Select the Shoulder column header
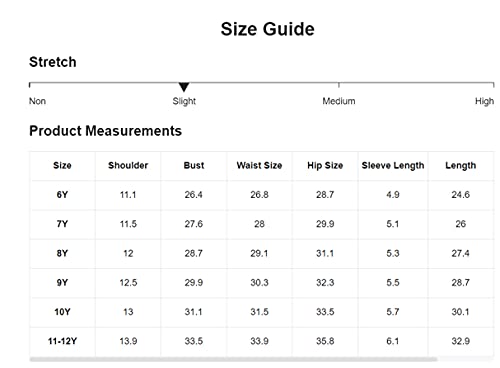This screenshot has height=368, width=500. click(128, 165)
